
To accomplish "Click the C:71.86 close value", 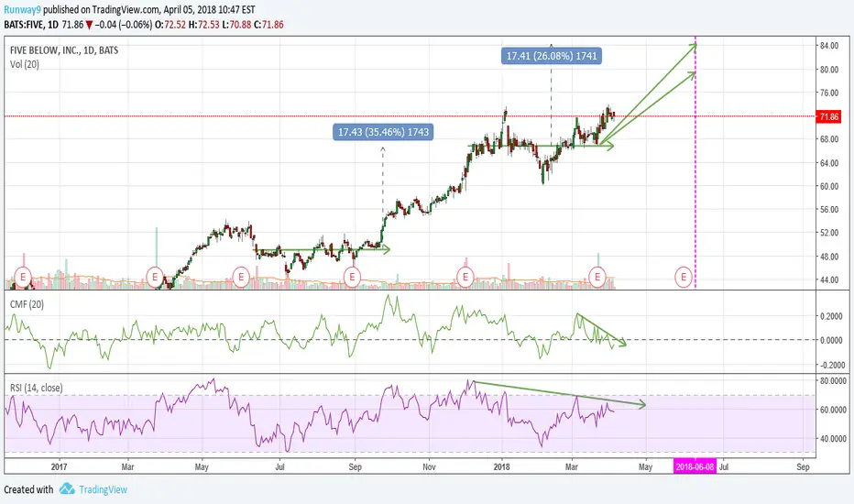I will pyautogui.click(x=269, y=25).
